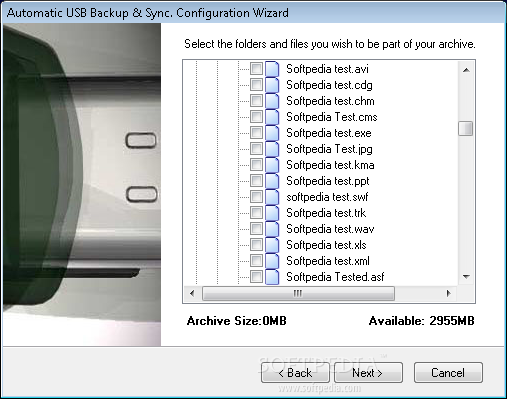Tick the Softpedia test.trk checkbox
Image resolution: width=507 pixels, height=399 pixels.
256,213
